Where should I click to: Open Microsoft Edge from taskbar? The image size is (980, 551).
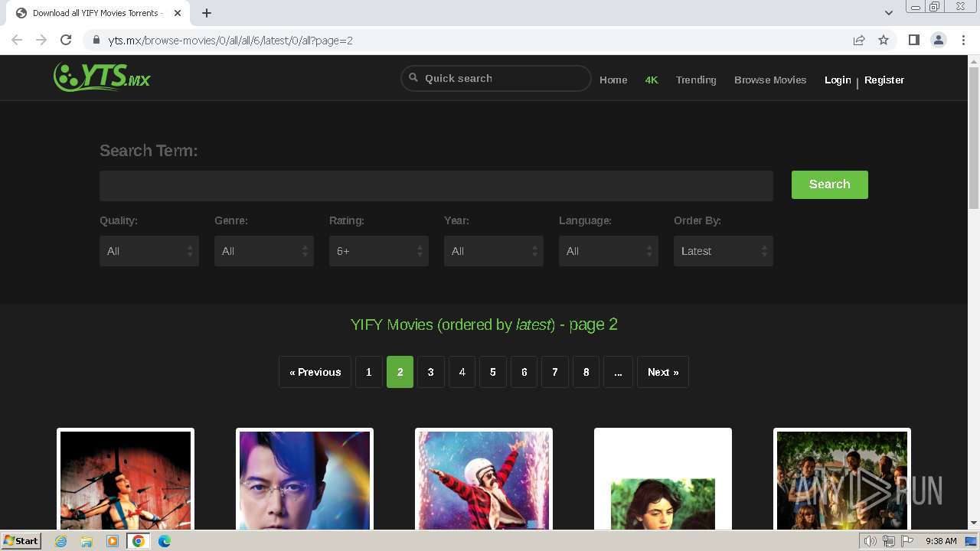point(165,541)
